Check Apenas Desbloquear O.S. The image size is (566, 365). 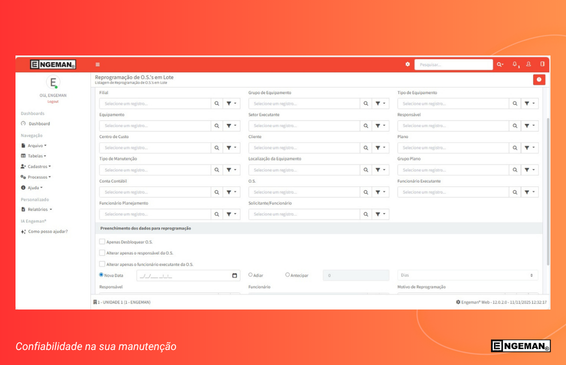coord(102,242)
